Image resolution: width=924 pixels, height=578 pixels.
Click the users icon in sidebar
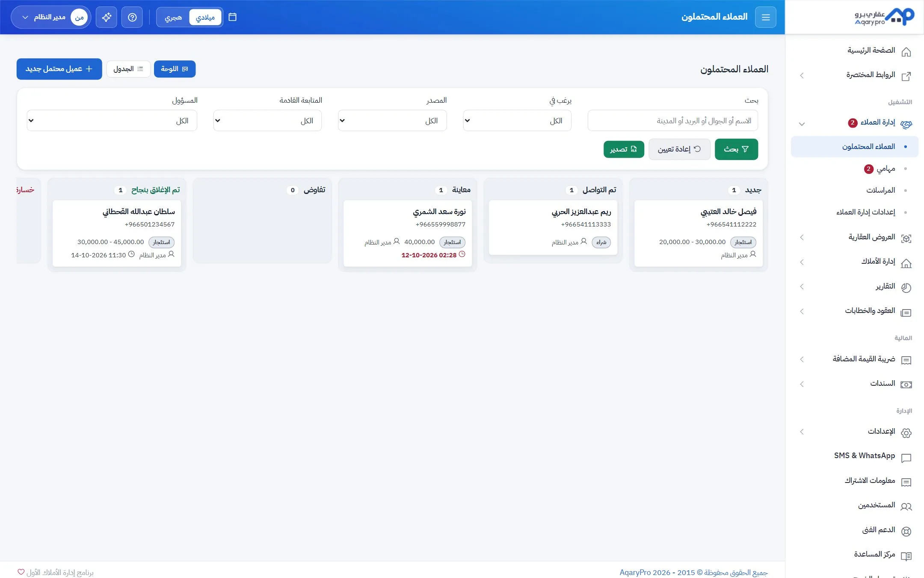click(906, 507)
